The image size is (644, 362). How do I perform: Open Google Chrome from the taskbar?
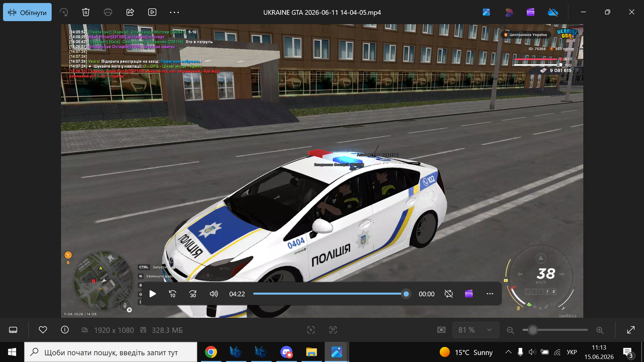coord(211,352)
